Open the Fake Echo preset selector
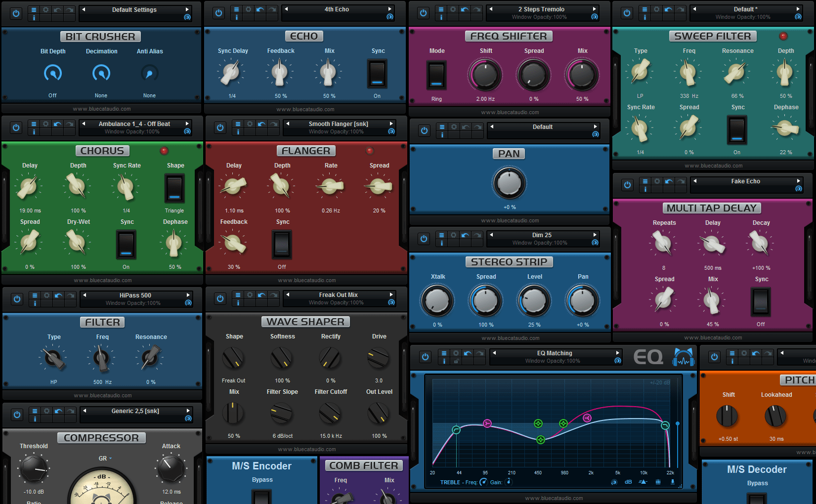816x504 pixels. coord(746,181)
